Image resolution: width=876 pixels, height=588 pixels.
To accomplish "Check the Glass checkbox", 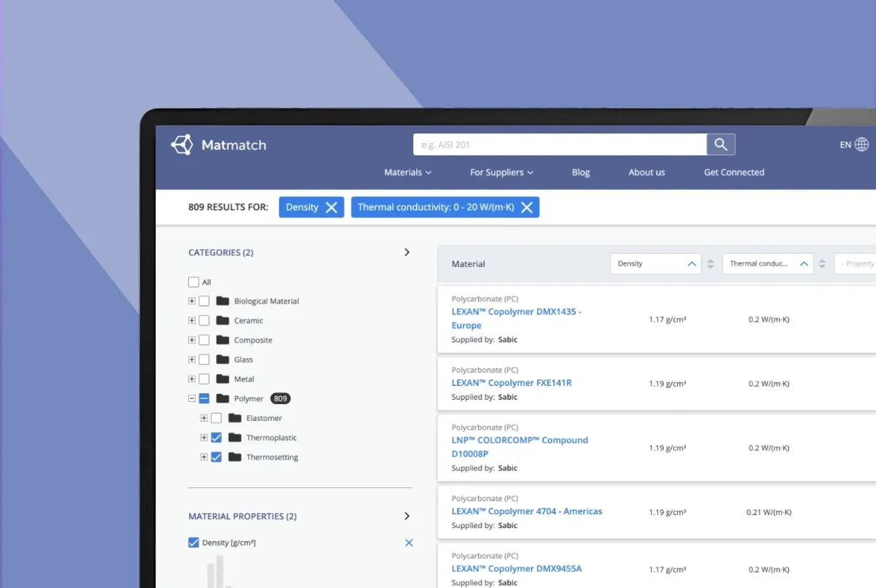I will tap(204, 359).
